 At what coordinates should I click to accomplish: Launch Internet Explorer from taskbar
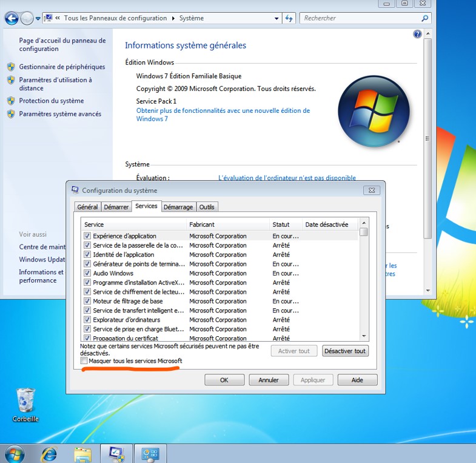tap(49, 454)
